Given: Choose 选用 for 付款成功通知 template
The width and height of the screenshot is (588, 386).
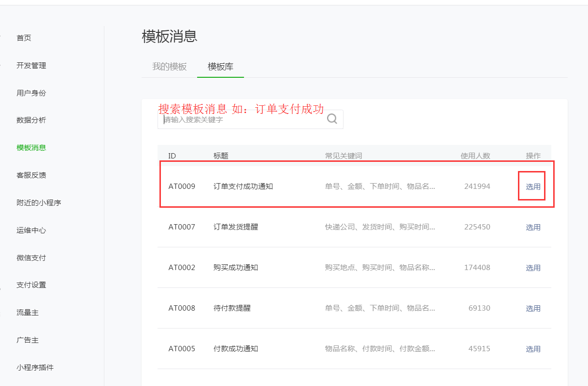Looking at the screenshot, I should (533, 349).
